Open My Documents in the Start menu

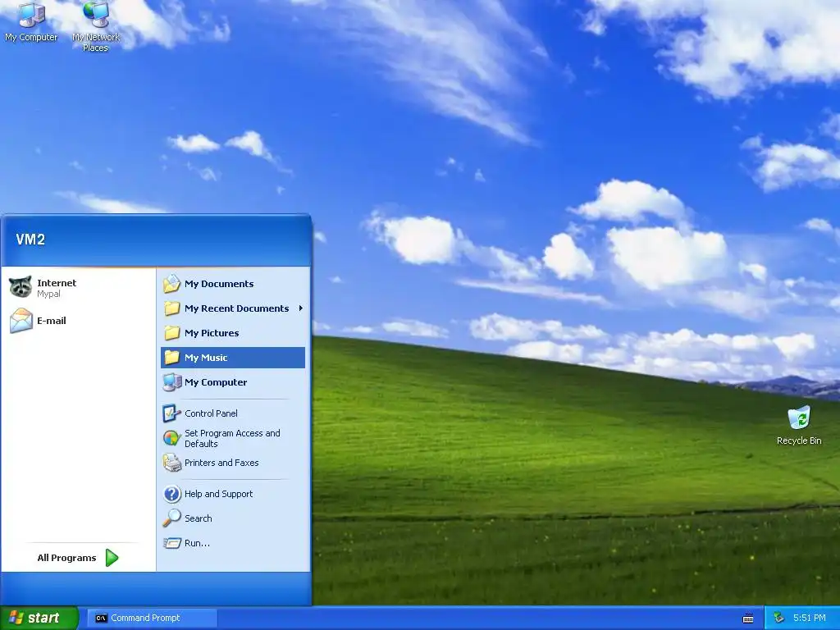click(x=233, y=284)
